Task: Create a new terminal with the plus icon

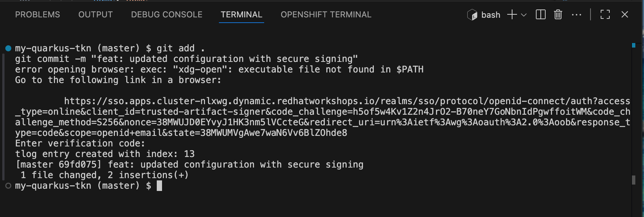Action: (x=512, y=15)
